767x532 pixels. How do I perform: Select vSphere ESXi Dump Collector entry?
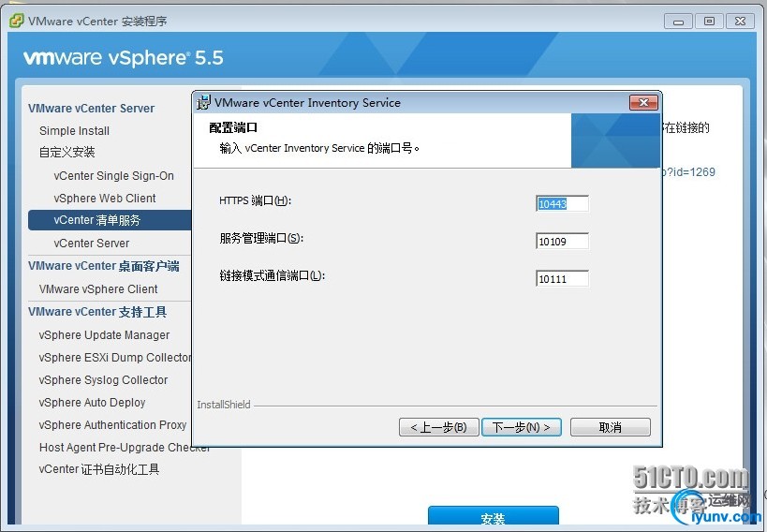115,358
